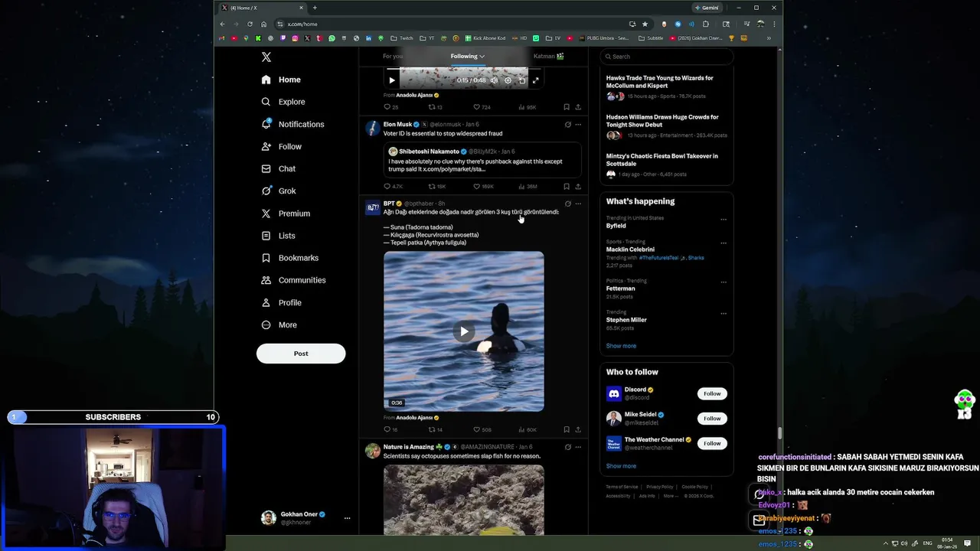Open Gemini in Chrome's title bar
The width and height of the screenshot is (980, 551).
(707, 8)
